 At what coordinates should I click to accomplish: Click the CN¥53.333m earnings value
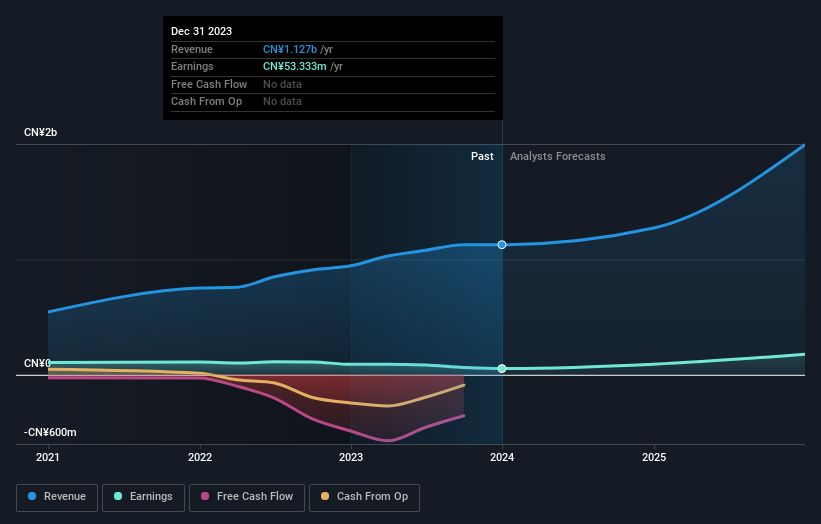[x=295, y=66]
